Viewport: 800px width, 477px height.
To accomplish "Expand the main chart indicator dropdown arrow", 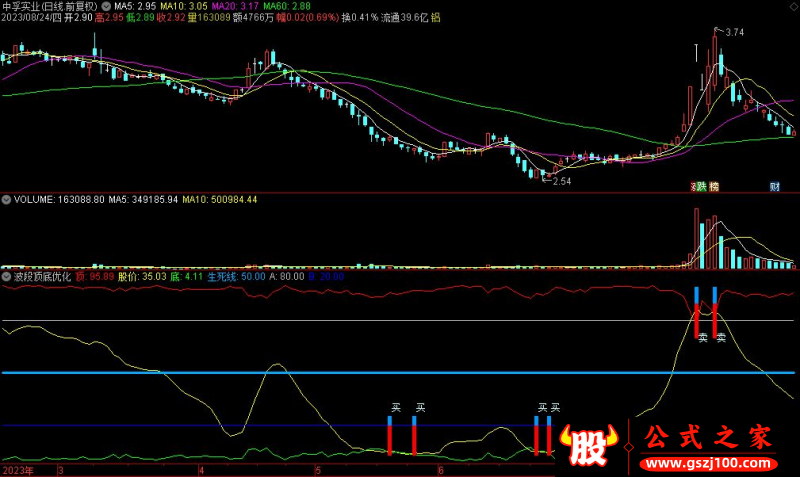I will [106, 6].
